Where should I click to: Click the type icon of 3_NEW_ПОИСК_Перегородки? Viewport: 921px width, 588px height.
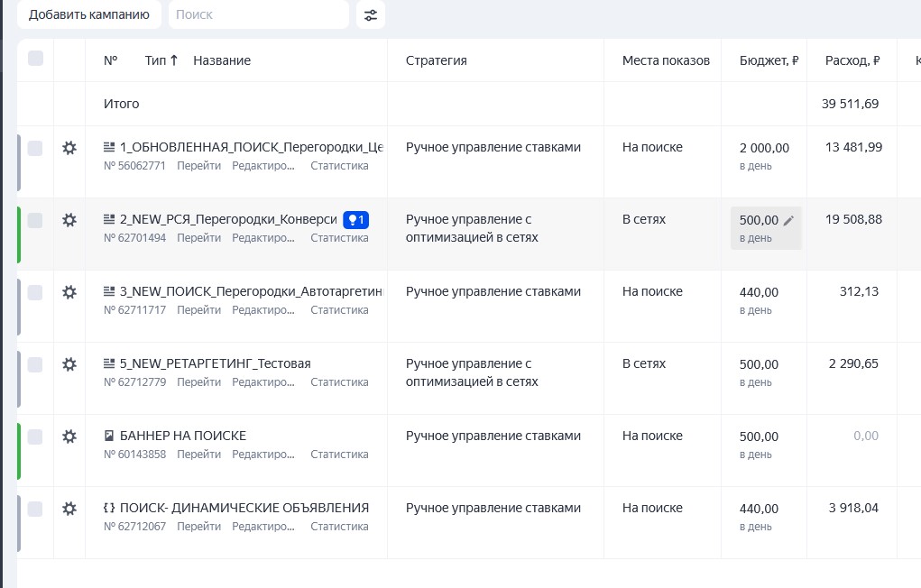pyautogui.click(x=109, y=291)
